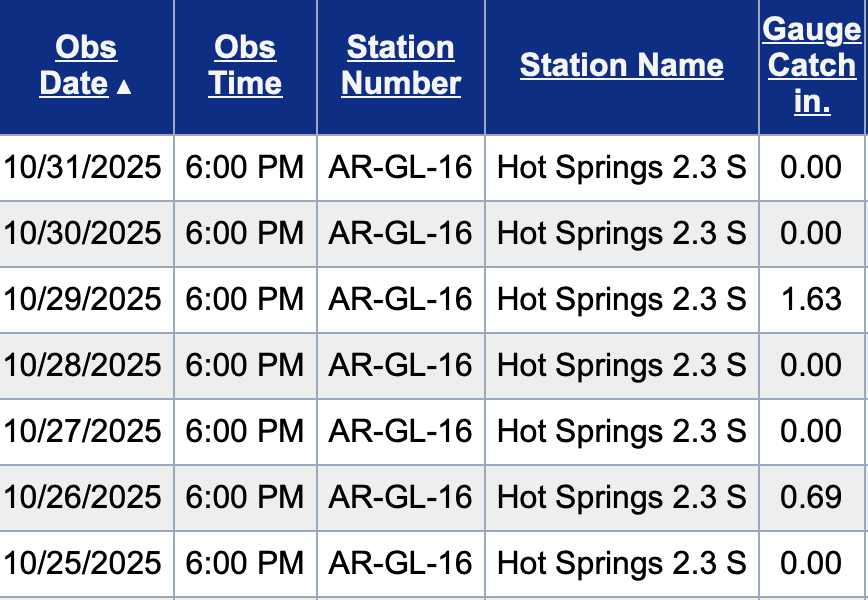This screenshot has height=600, width=868.
Task: Click Hot Springs 2.3 S in 10/29/2025 row
Action: [x=621, y=299]
